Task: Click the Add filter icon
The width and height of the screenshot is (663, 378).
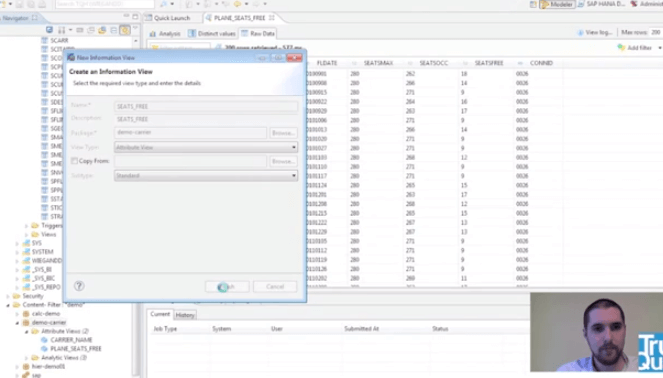Action: click(x=621, y=48)
